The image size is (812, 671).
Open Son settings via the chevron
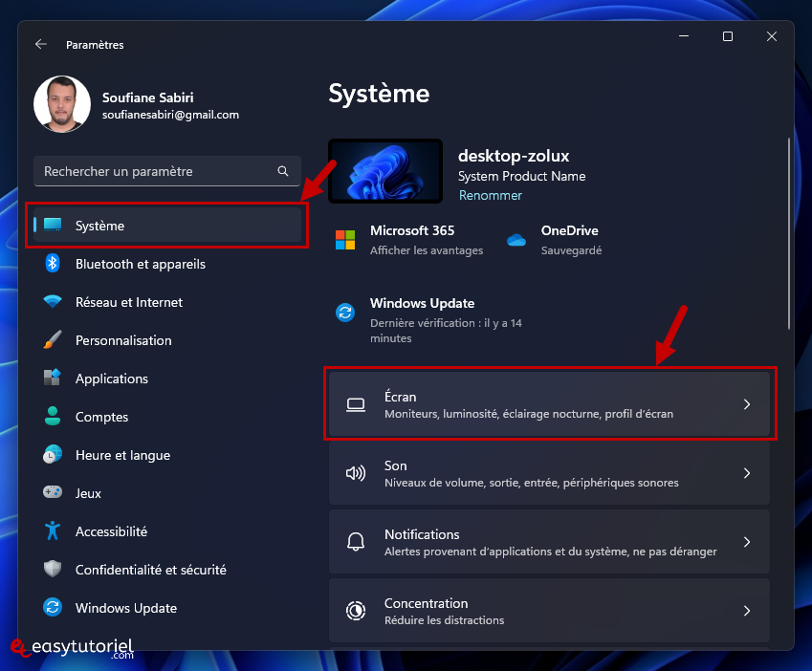pos(747,473)
